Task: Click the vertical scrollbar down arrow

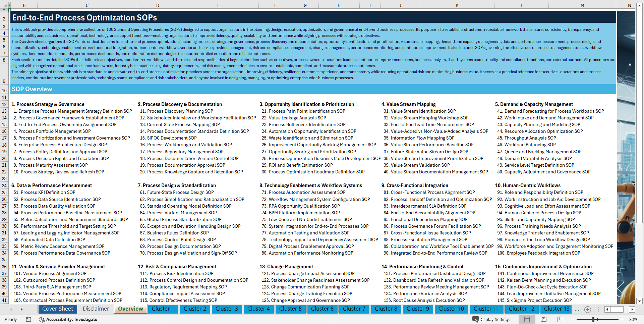Action: point(640,301)
